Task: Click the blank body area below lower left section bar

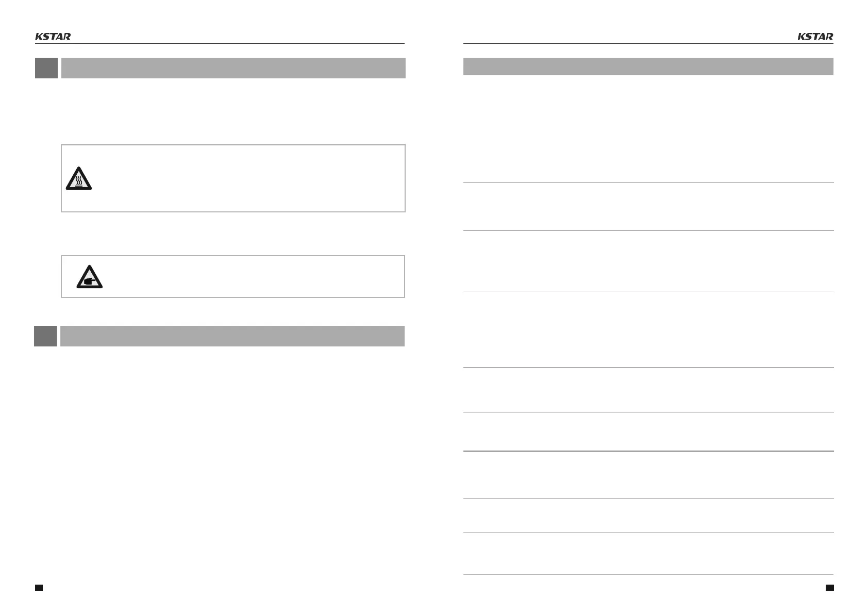Action: coord(220,459)
